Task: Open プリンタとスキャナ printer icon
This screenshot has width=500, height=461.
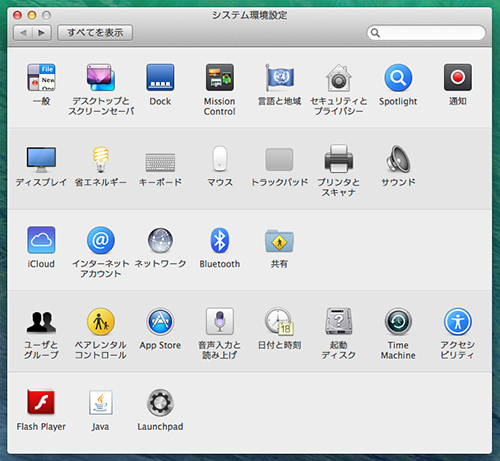Action: click(x=339, y=158)
